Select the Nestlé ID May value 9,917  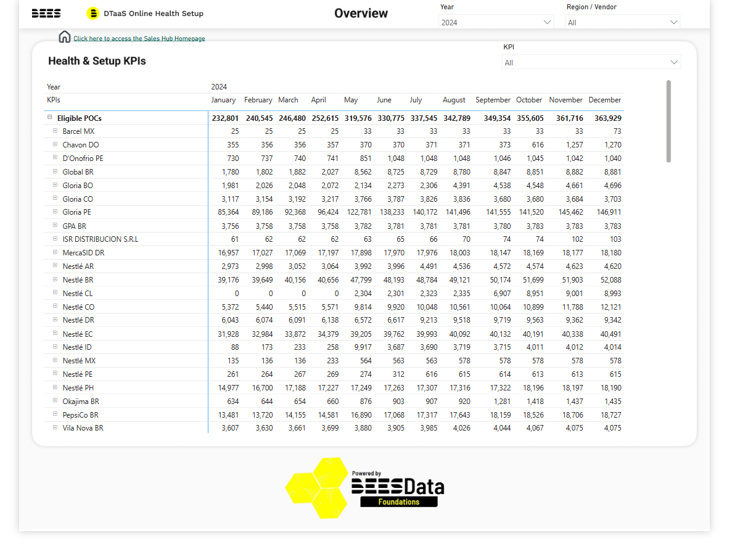(362, 347)
